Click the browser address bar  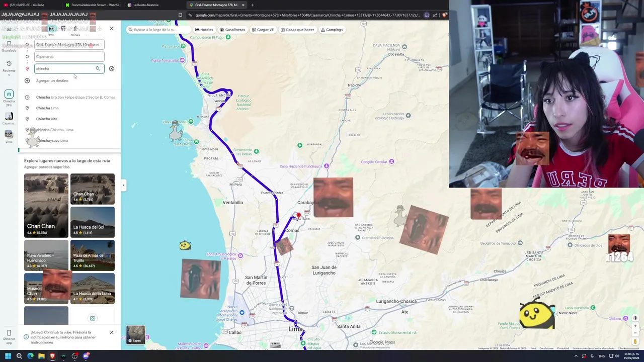(307, 15)
